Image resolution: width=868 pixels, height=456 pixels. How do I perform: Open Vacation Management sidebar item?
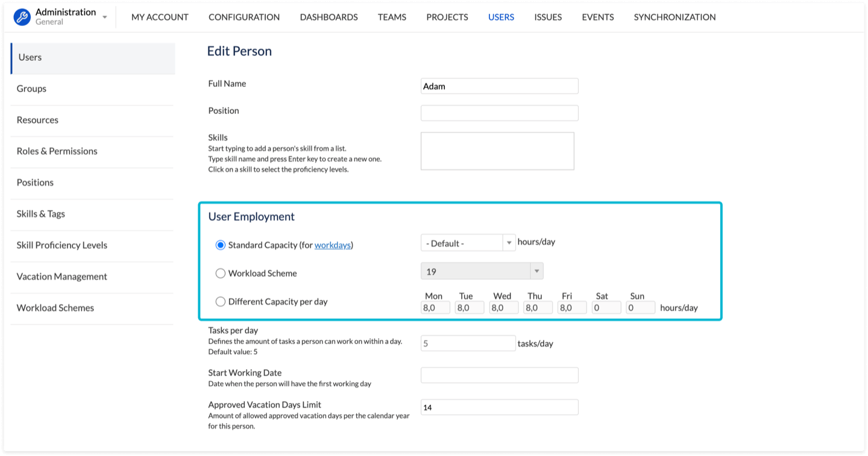pos(61,277)
